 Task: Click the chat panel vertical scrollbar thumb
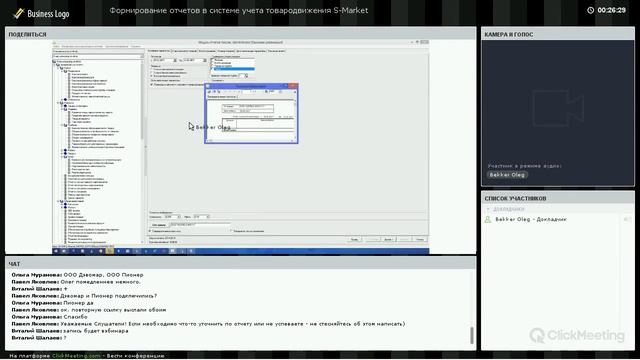[472, 335]
